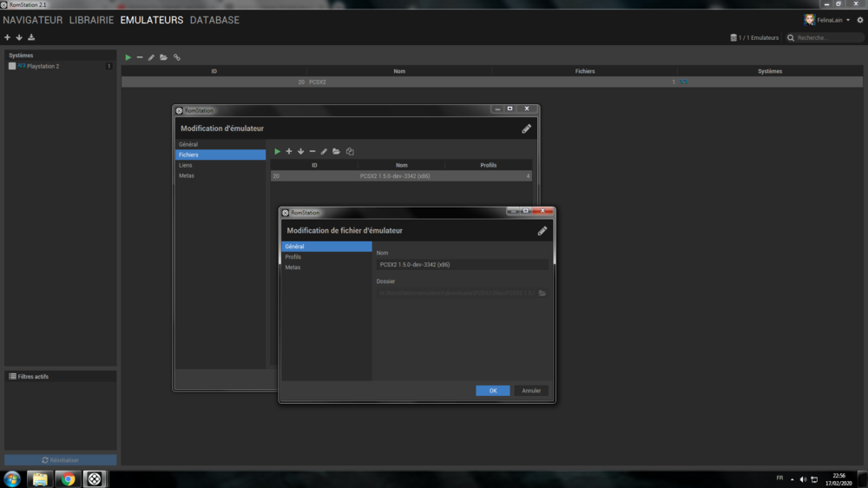Screen dimensions: 868x488
Task: Click pencil icon in Modification d'émulateur header
Action: pos(527,129)
